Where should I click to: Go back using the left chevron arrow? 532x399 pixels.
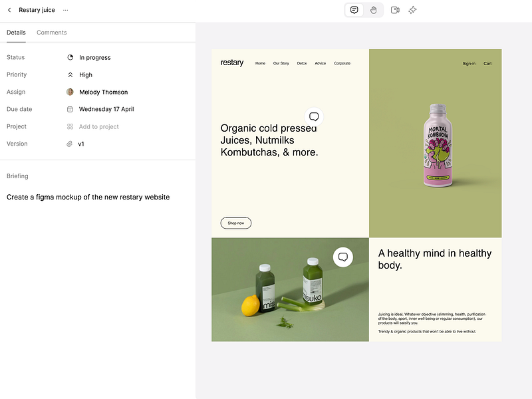[9, 10]
